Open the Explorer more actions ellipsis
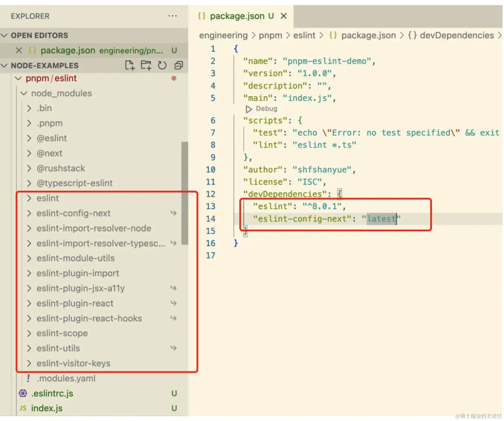The image size is (504, 421). click(x=172, y=16)
